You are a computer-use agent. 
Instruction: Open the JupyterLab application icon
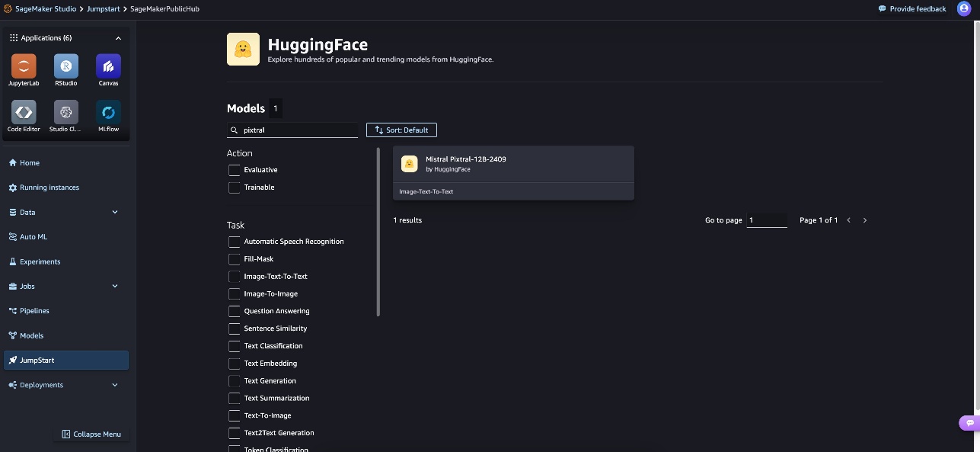click(x=24, y=66)
